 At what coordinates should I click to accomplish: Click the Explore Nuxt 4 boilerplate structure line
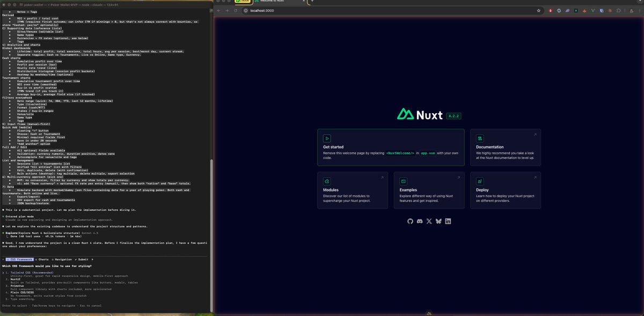52,233
